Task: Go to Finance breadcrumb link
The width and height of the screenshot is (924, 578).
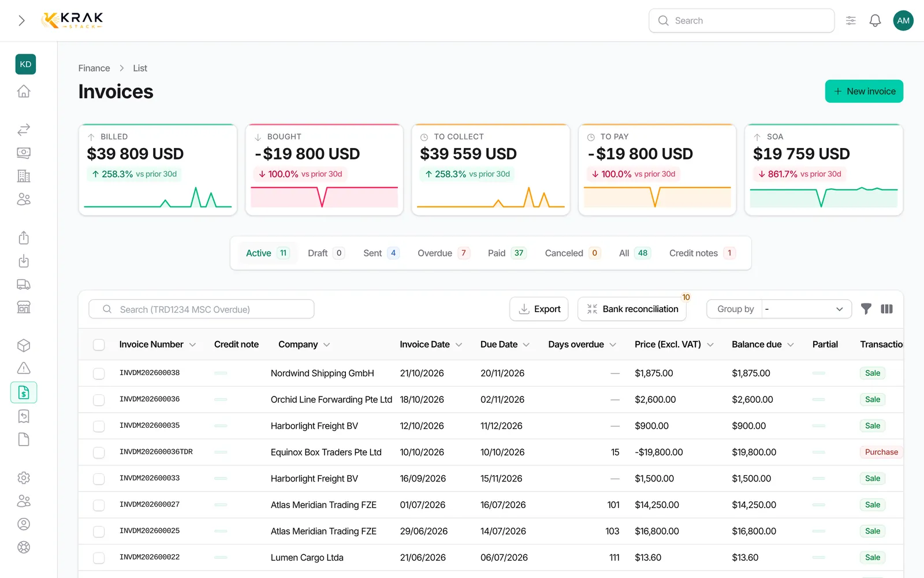Action: [94, 68]
